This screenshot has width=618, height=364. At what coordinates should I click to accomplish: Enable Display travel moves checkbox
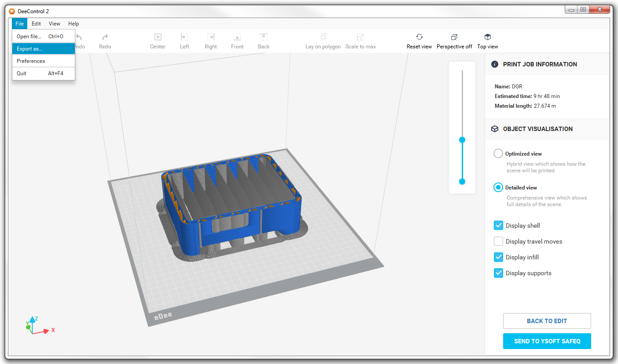(x=498, y=241)
